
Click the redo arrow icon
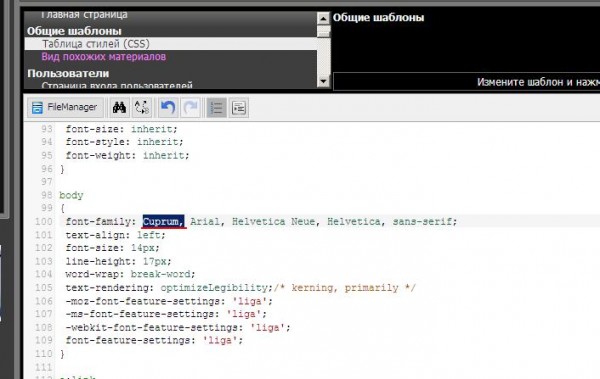pos(190,108)
